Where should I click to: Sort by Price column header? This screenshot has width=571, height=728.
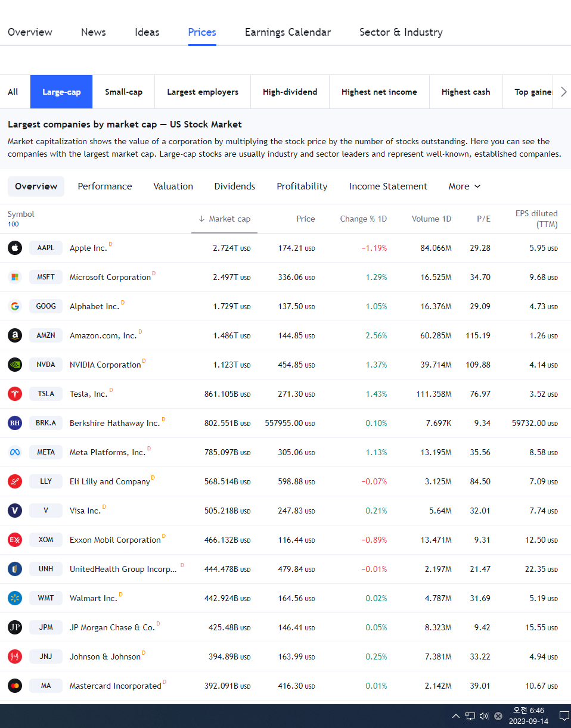306,219
